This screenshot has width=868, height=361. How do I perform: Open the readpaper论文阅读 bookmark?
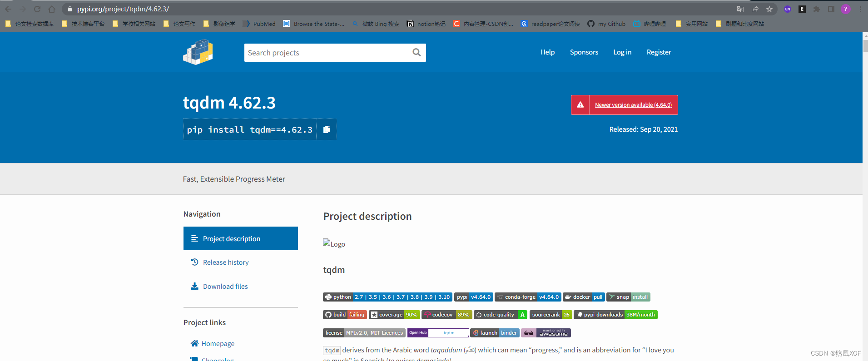click(550, 24)
